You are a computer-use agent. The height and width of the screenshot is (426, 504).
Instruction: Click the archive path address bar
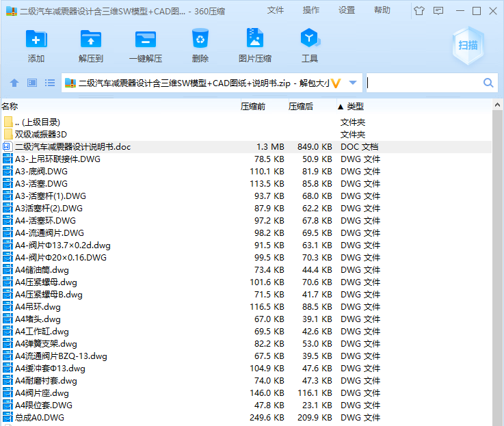tap(202, 83)
